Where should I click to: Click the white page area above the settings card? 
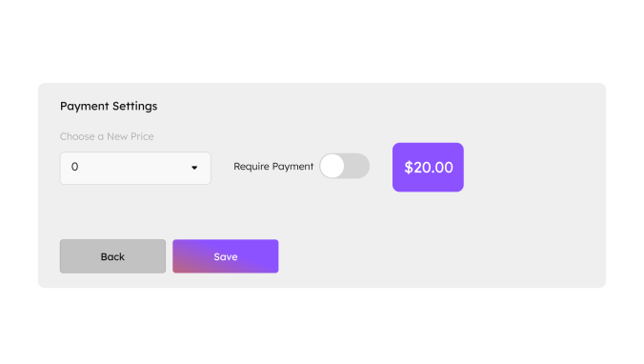pos(322,41)
